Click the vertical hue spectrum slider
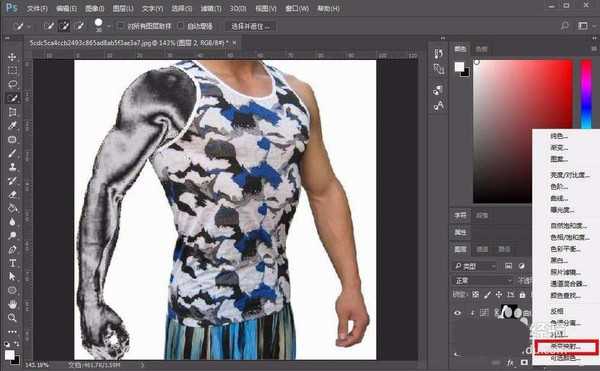Screen dimensions: 600x371 point(586,94)
